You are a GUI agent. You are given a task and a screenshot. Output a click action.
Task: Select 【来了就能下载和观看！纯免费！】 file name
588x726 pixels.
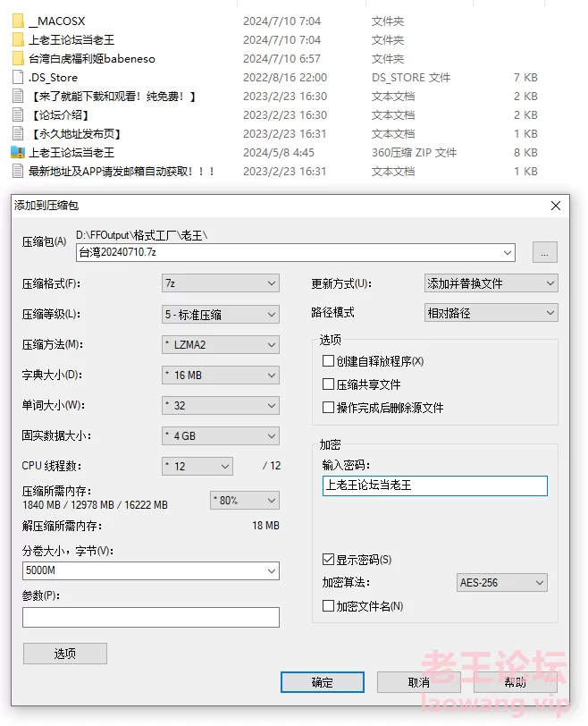[x=113, y=97]
